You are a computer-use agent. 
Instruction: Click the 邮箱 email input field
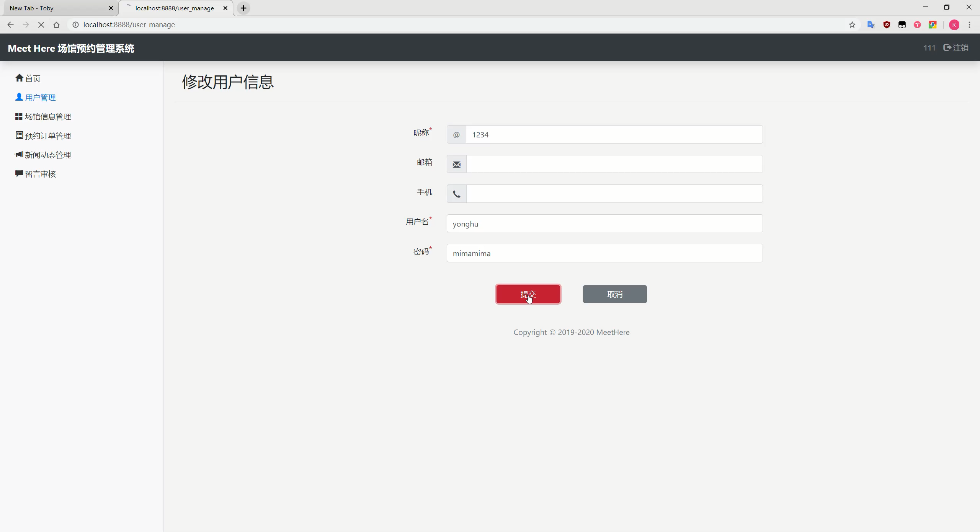[614, 164]
